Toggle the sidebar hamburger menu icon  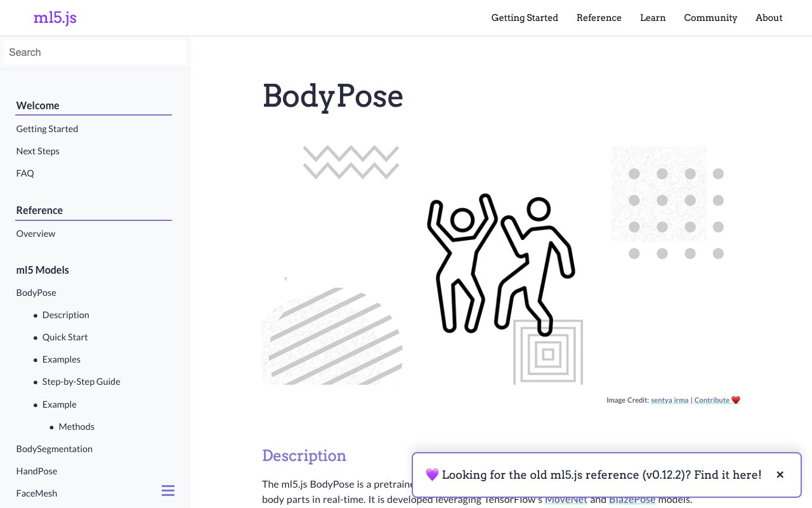click(x=168, y=490)
